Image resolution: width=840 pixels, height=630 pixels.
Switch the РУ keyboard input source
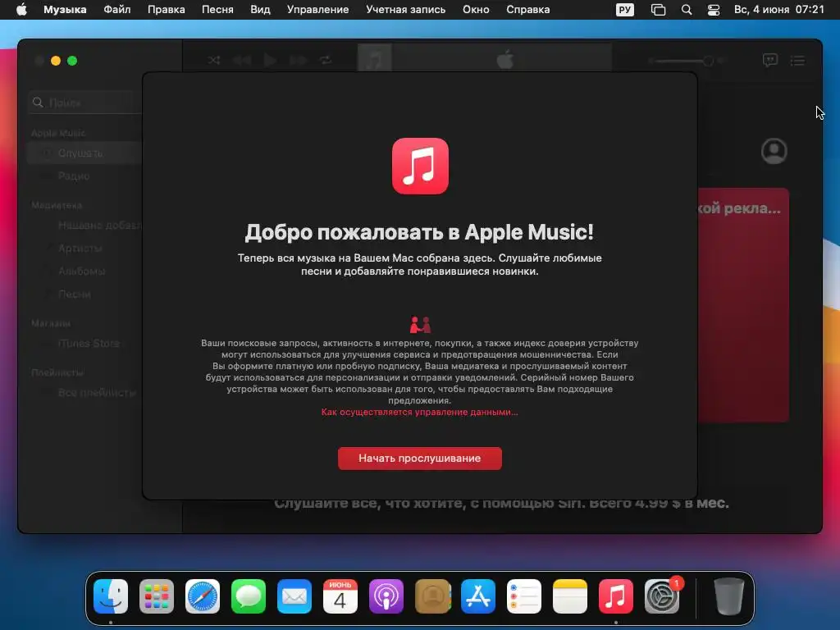click(624, 10)
